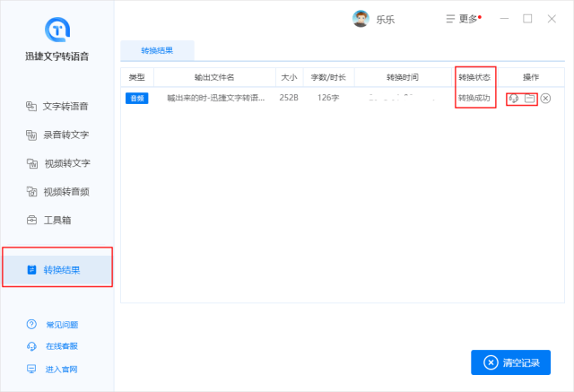
Task: Click the monitor icon beside 进入官网
Action: tap(31, 369)
